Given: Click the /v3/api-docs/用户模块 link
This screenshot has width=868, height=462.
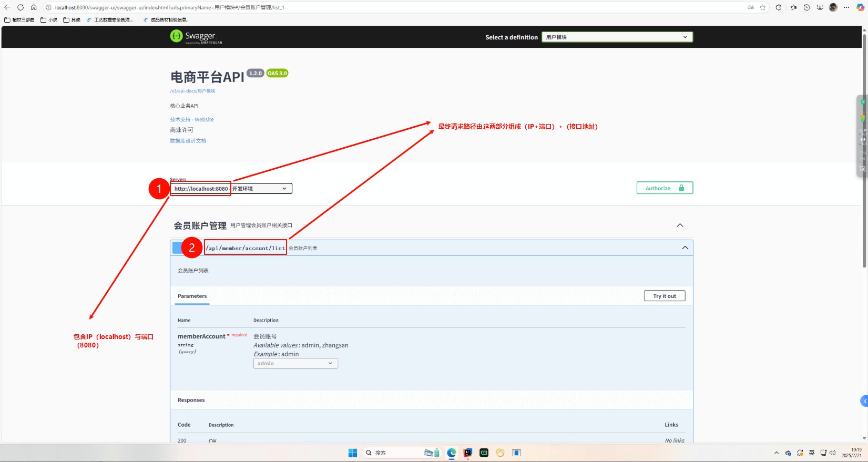Looking at the screenshot, I should [x=192, y=91].
